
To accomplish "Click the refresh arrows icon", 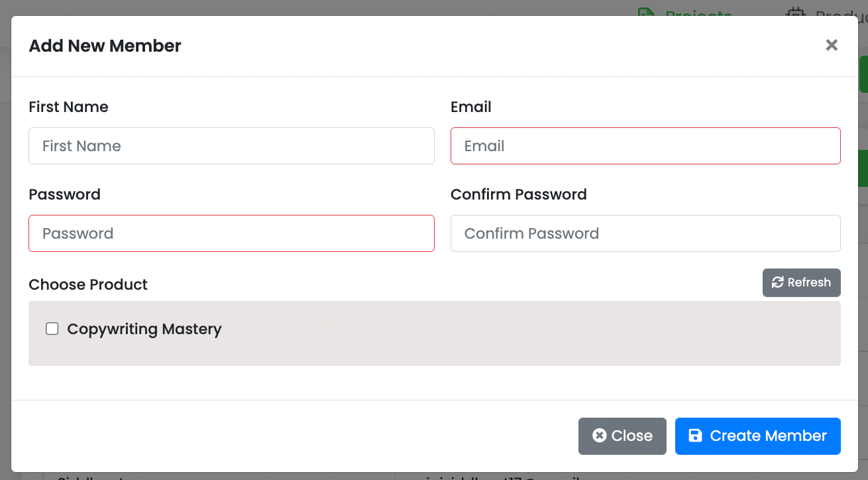I will pos(778,282).
